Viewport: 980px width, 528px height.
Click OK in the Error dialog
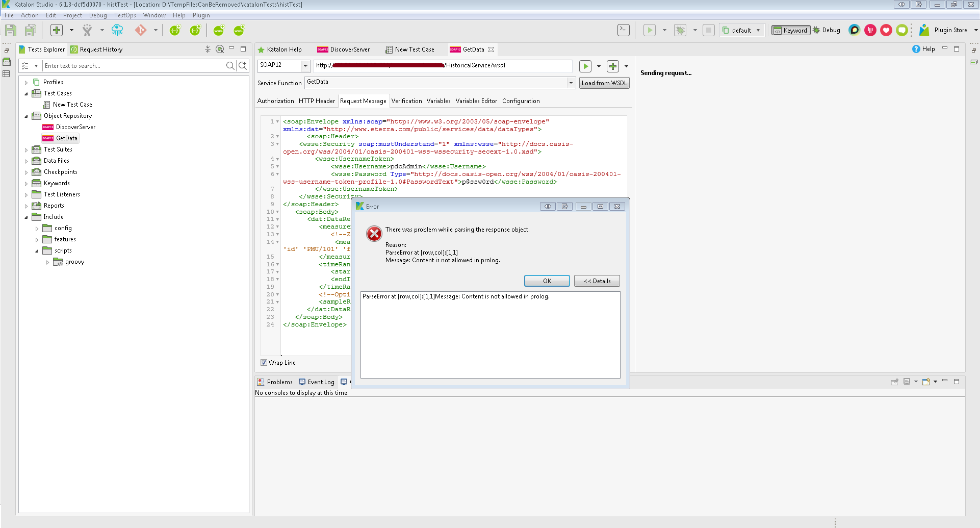pos(547,281)
